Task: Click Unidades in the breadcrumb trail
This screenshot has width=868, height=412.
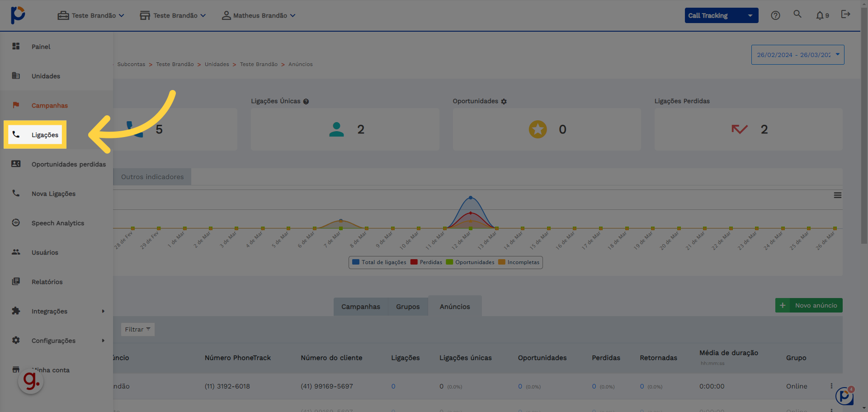Action: (217, 64)
